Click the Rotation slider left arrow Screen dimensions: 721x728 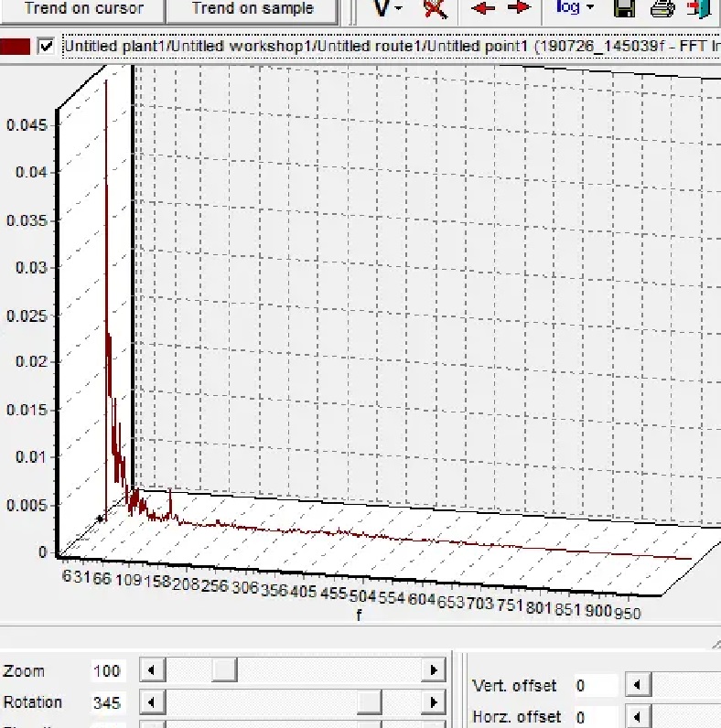pyautogui.click(x=152, y=702)
